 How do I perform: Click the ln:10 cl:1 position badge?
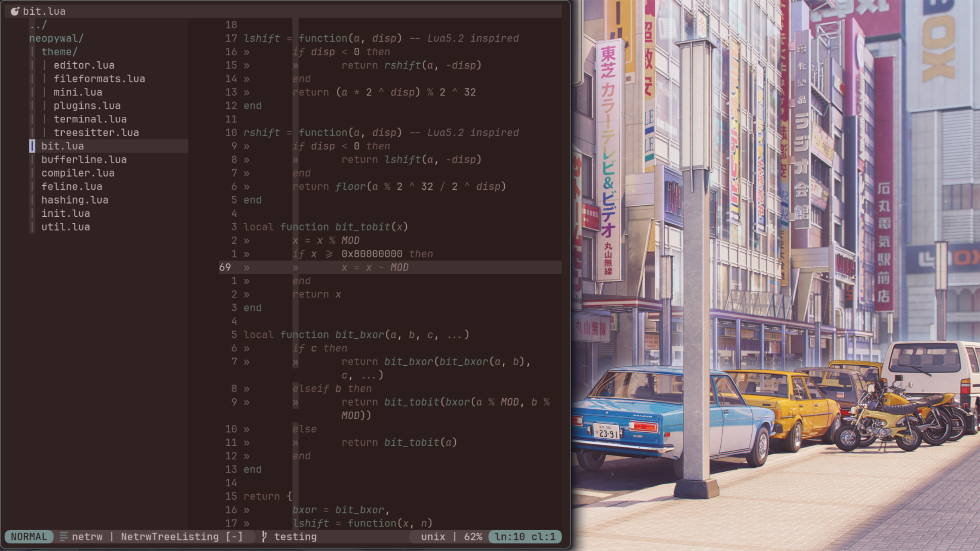(525, 536)
